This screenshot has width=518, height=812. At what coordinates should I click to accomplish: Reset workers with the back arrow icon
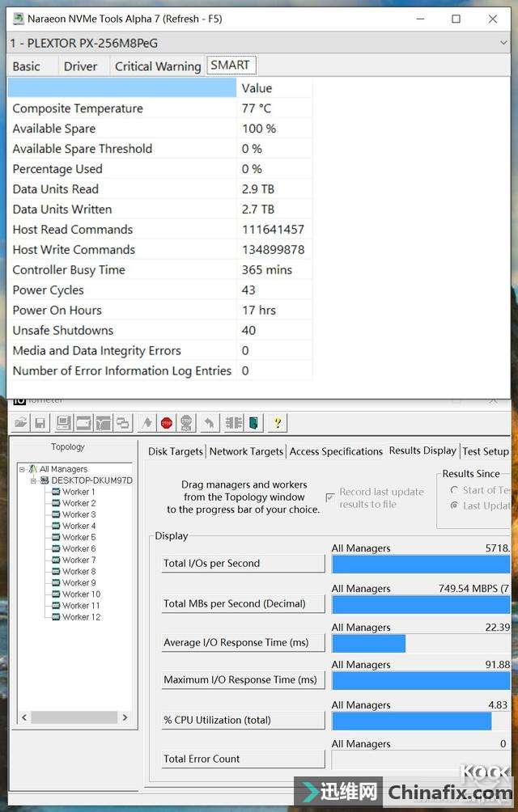click(x=210, y=423)
